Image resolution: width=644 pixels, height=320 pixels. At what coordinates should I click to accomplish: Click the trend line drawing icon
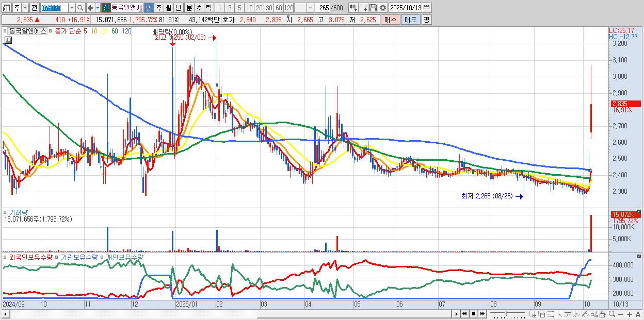[586, 314]
